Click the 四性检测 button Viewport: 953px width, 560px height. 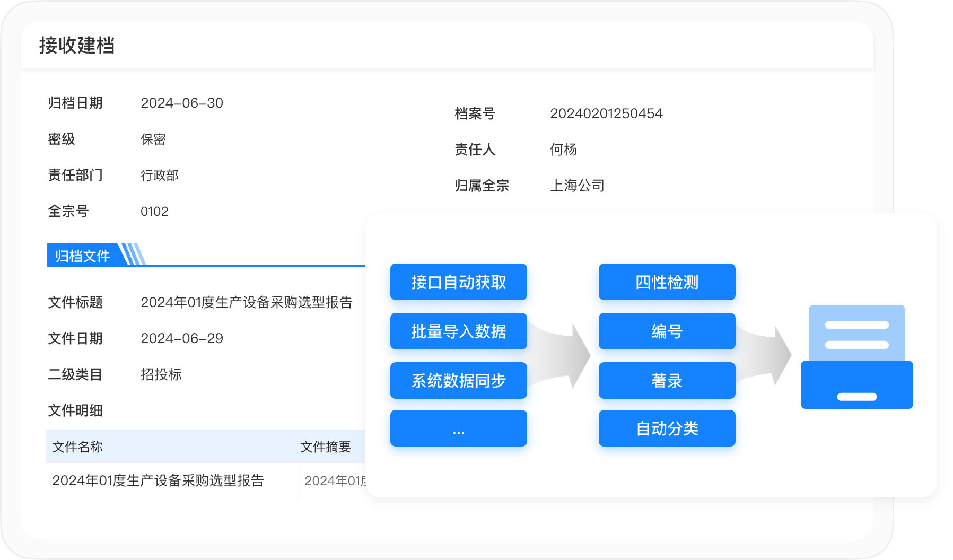click(x=667, y=282)
